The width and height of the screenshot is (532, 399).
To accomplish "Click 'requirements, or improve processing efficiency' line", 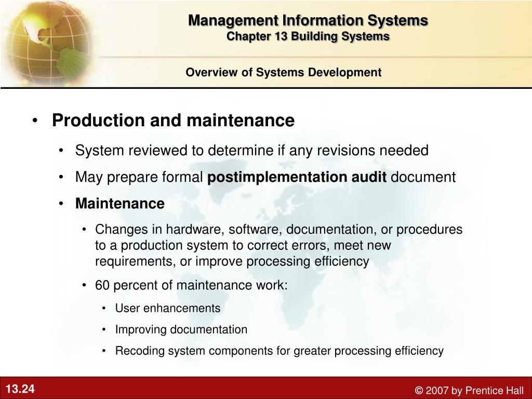I will (232, 261).
